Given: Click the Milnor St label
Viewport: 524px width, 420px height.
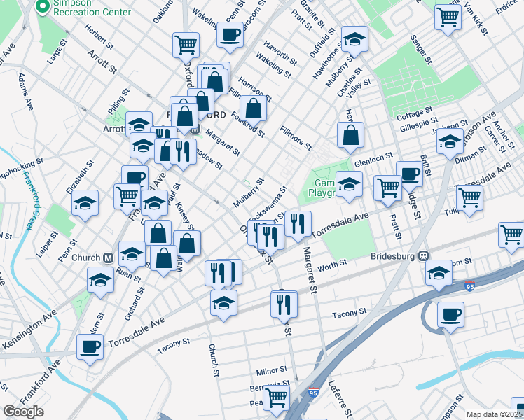Looking at the screenshot, I should (272, 370).
